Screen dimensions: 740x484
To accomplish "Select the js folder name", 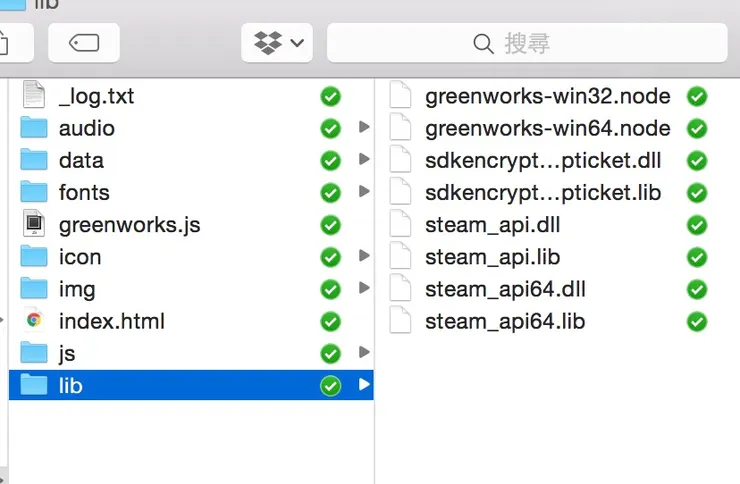I will tap(67, 354).
